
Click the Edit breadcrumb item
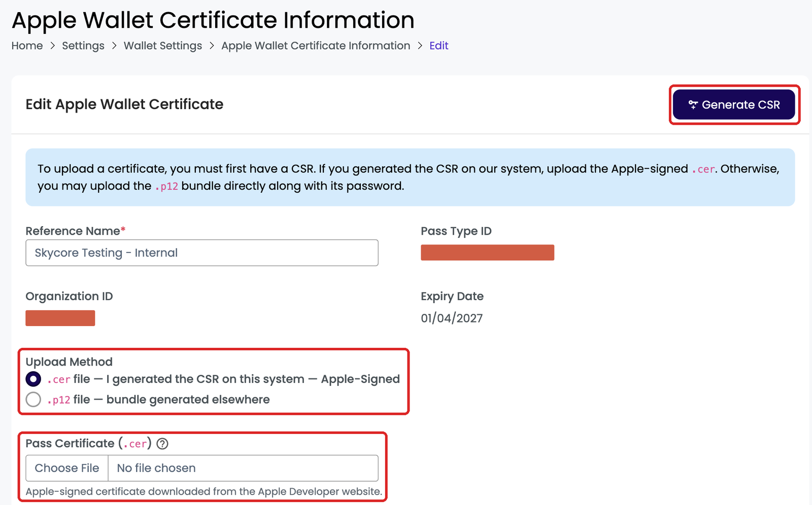[439, 46]
